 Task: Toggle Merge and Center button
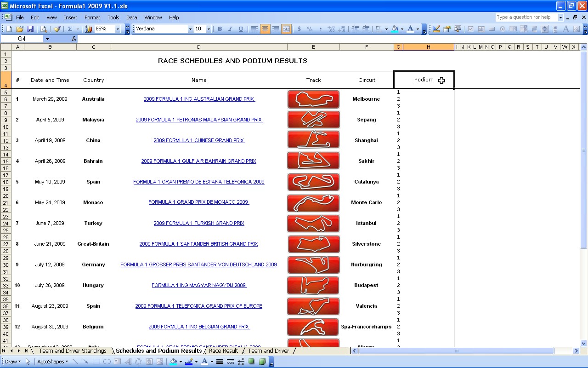286,29
